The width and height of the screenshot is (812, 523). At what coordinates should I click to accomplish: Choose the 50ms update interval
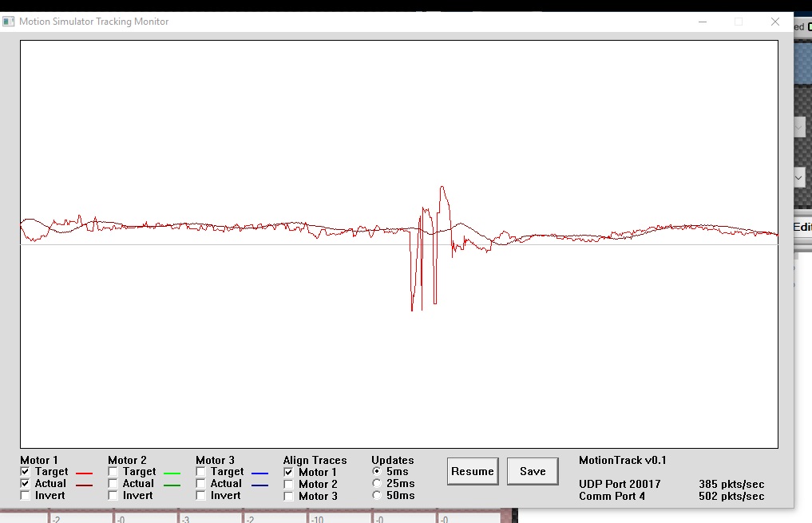click(377, 496)
